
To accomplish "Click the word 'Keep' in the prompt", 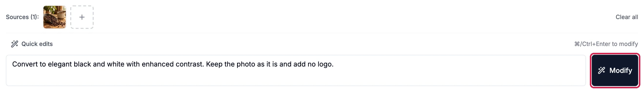I will point(214,64).
